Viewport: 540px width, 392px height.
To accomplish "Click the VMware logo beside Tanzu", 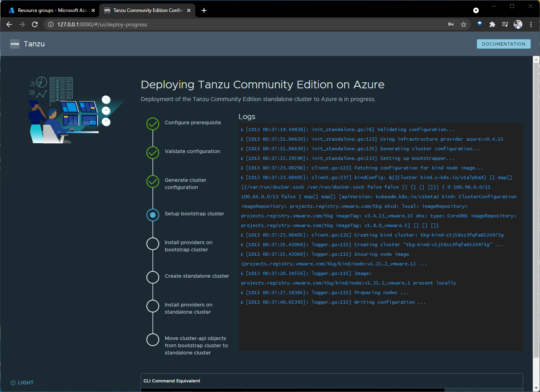I will 15,44.
